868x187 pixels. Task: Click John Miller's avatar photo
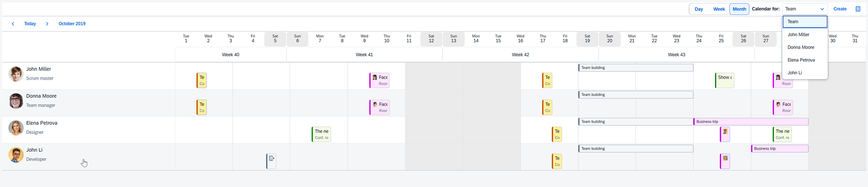coord(16,74)
